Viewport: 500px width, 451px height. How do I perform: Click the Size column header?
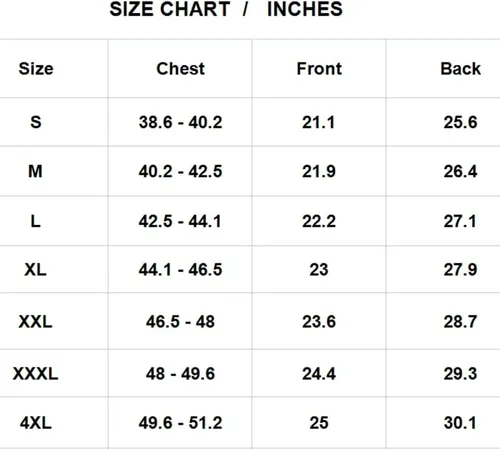36,69
